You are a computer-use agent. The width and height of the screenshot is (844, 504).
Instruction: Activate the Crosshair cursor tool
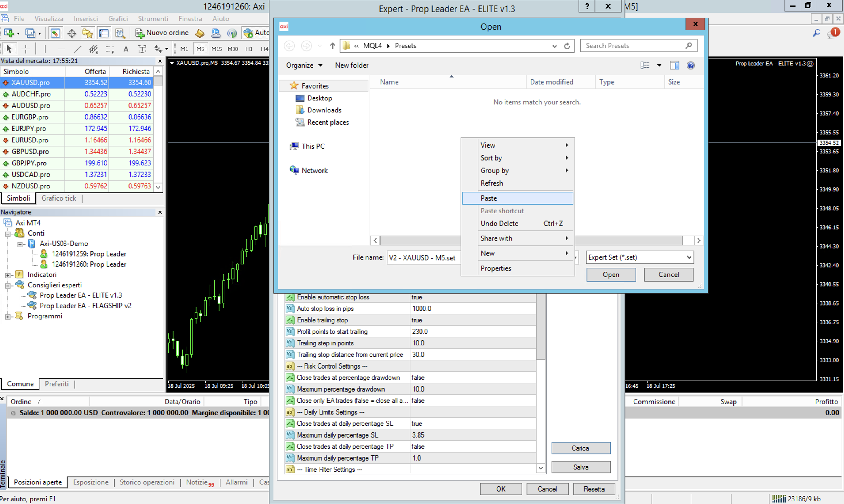26,49
